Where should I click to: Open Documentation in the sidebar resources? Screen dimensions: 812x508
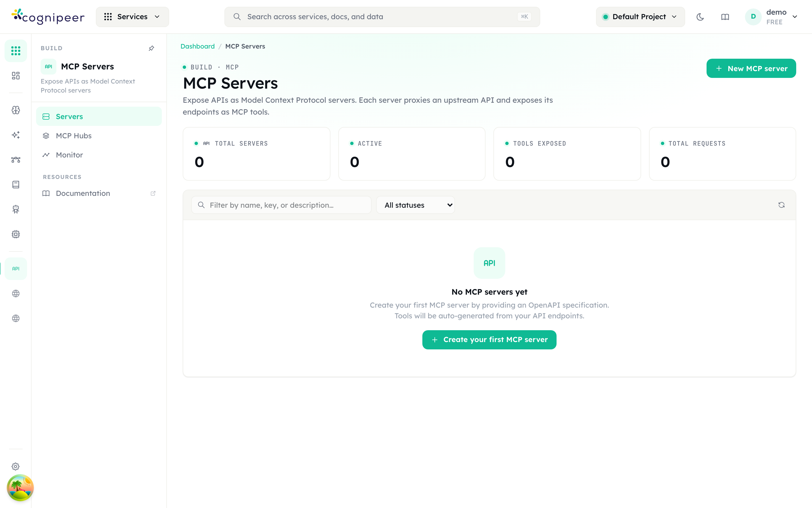pyautogui.click(x=99, y=193)
